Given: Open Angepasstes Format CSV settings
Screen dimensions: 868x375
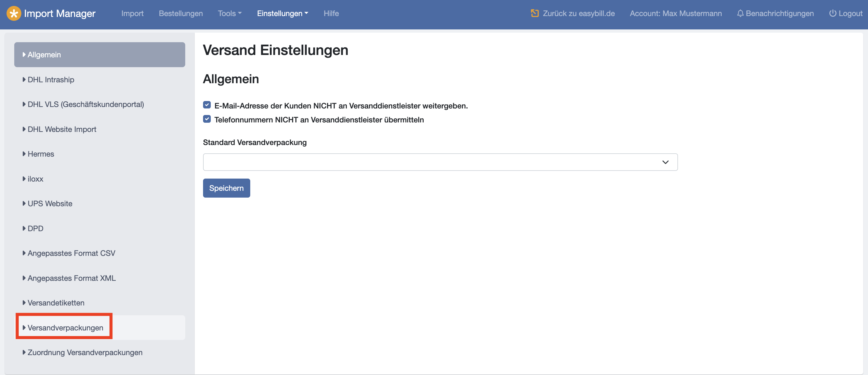Looking at the screenshot, I should pyautogui.click(x=100, y=253).
